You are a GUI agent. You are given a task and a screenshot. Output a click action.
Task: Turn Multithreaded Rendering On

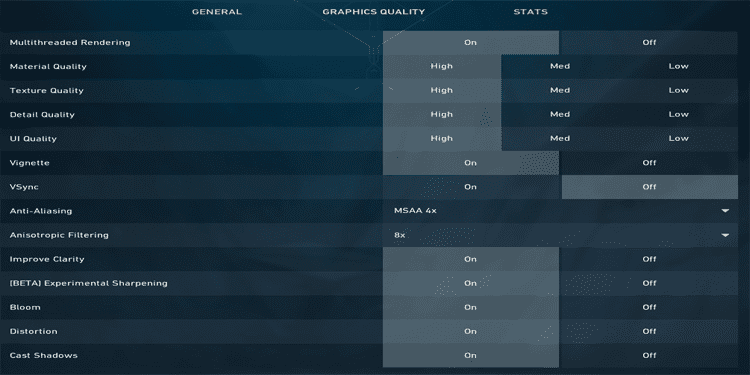point(471,43)
